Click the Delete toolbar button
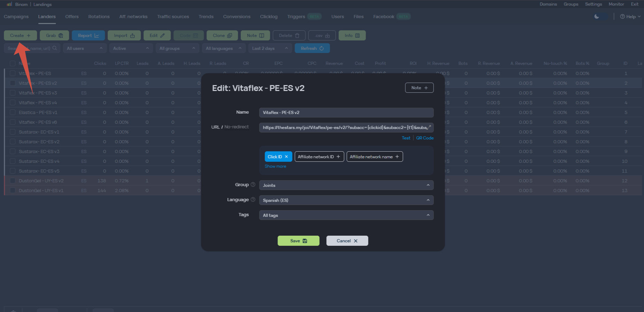Viewport: 644px width, 312px height. 289,36
